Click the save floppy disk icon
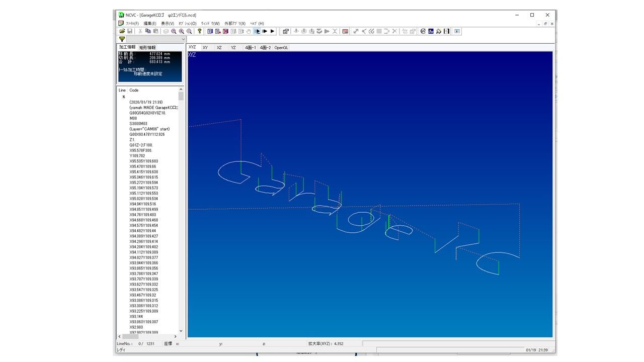This screenshot has width=644, height=362. 130,31
